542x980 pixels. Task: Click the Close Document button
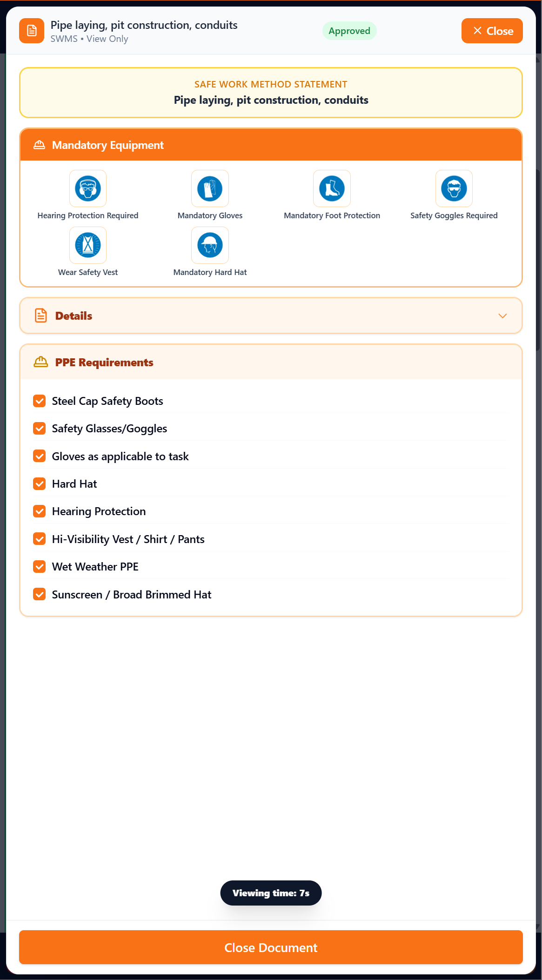[271, 947]
